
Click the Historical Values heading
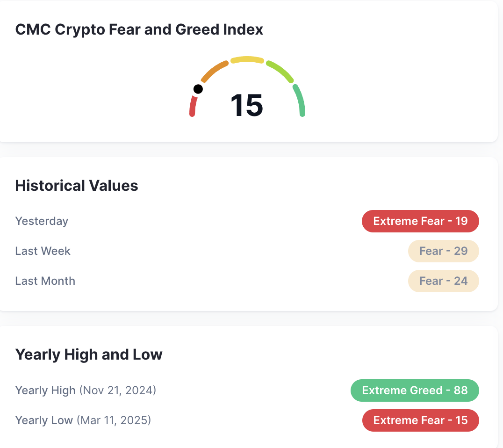point(77,186)
